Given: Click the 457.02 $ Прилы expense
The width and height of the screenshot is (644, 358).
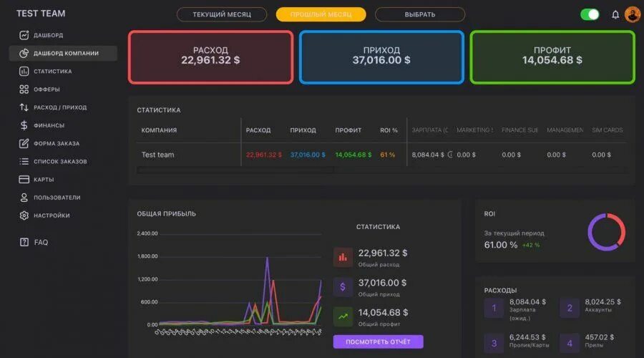Looking at the screenshot, I should point(599,337).
